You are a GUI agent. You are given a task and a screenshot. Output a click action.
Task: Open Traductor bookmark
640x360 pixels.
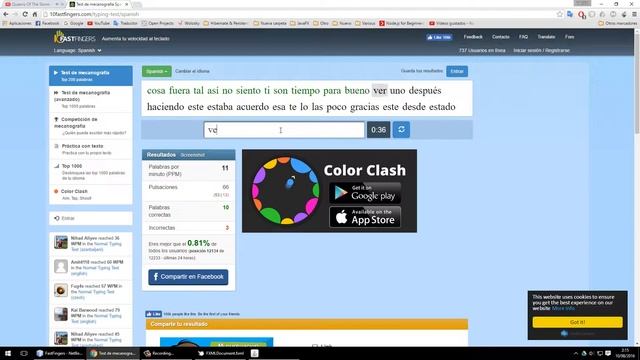point(125,23)
